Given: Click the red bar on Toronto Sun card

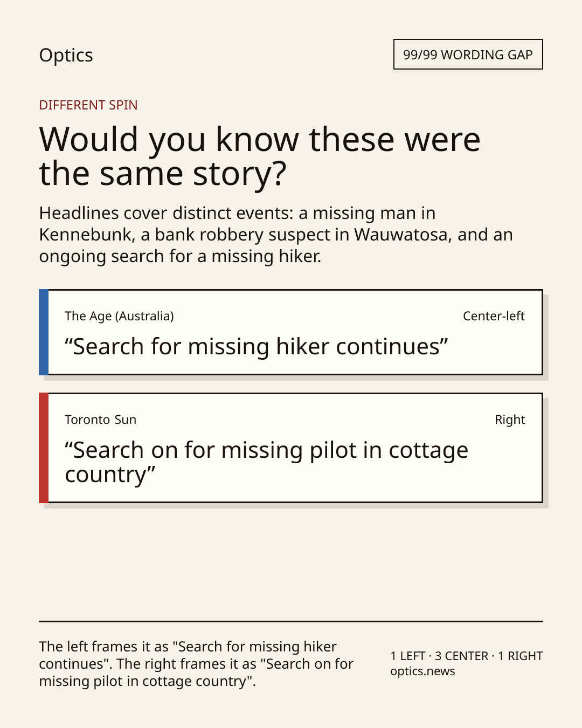Looking at the screenshot, I should tap(44, 448).
